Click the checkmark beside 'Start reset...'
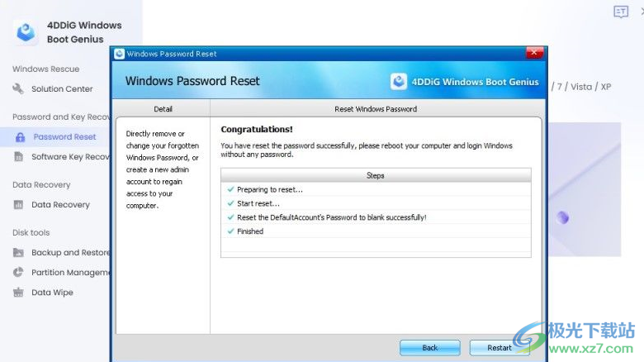This screenshot has width=644, height=362. pyautogui.click(x=230, y=203)
